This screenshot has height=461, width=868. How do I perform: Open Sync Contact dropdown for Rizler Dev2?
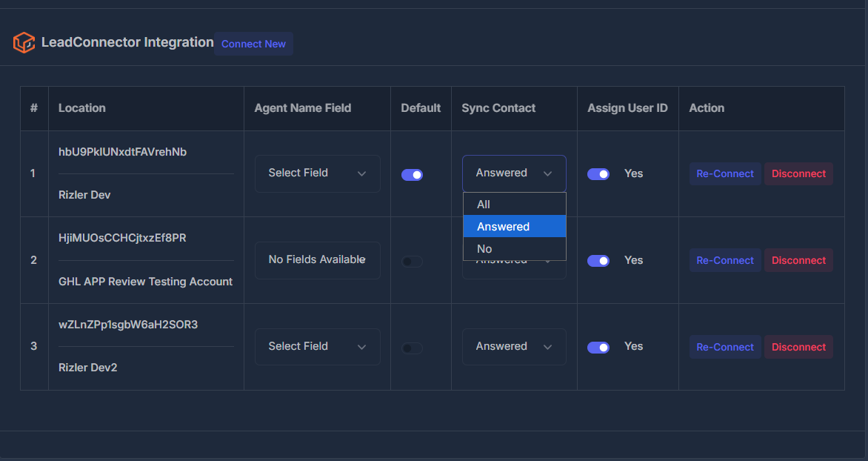pos(514,346)
